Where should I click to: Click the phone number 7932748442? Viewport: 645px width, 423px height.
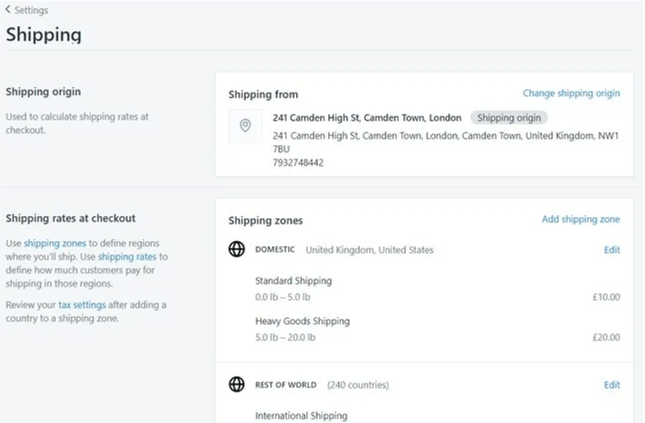(298, 163)
